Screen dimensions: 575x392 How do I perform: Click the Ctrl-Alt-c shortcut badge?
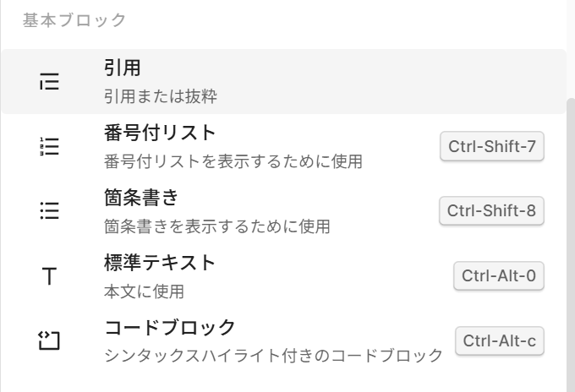[x=499, y=341]
